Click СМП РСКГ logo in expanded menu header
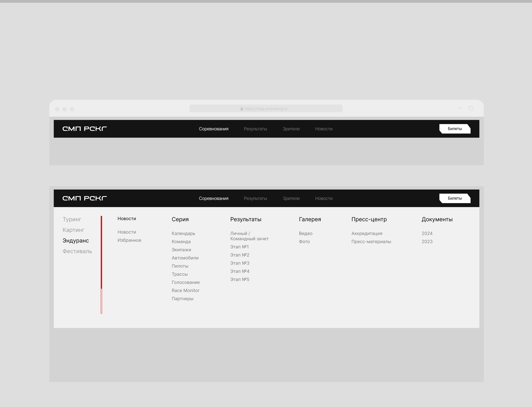Viewport: 532px width, 407px height. (84, 198)
